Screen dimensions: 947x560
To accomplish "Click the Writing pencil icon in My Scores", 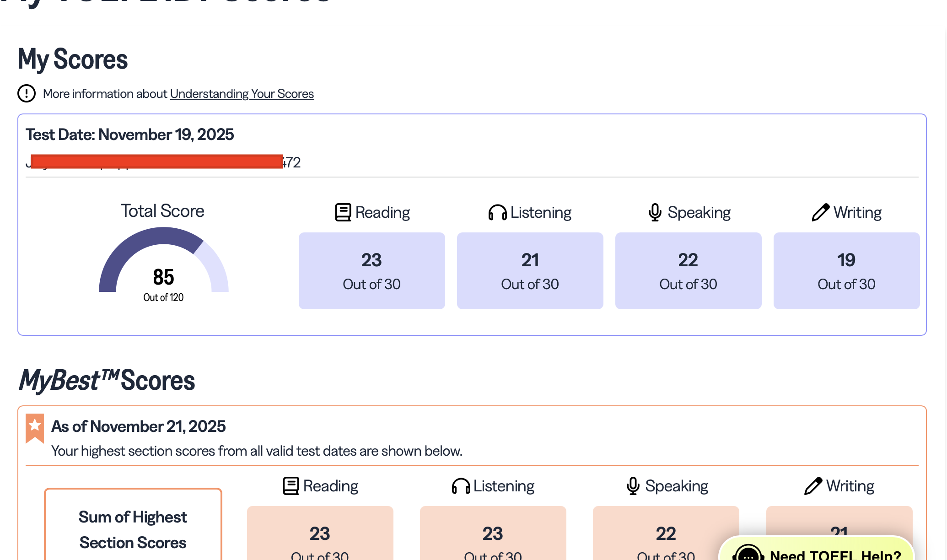I will coord(820,212).
